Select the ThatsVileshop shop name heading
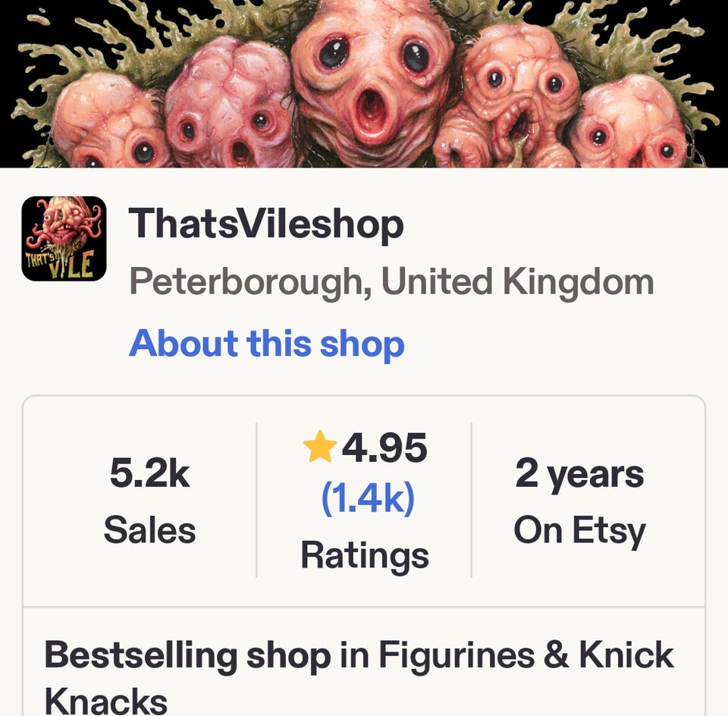 pos(266,225)
